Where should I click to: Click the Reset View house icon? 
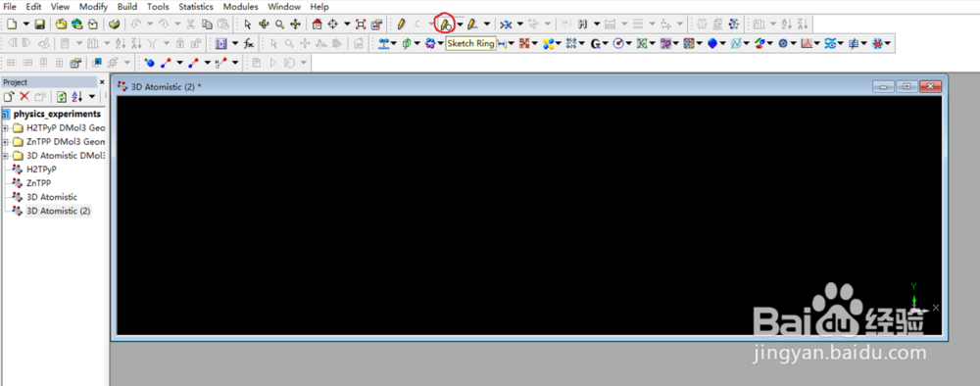(318, 24)
